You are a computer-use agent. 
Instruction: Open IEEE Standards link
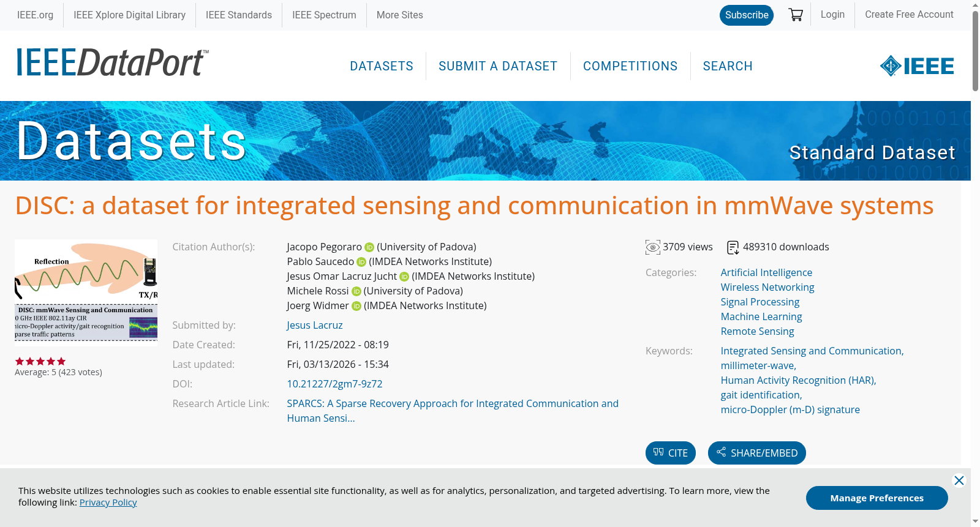[239, 15]
